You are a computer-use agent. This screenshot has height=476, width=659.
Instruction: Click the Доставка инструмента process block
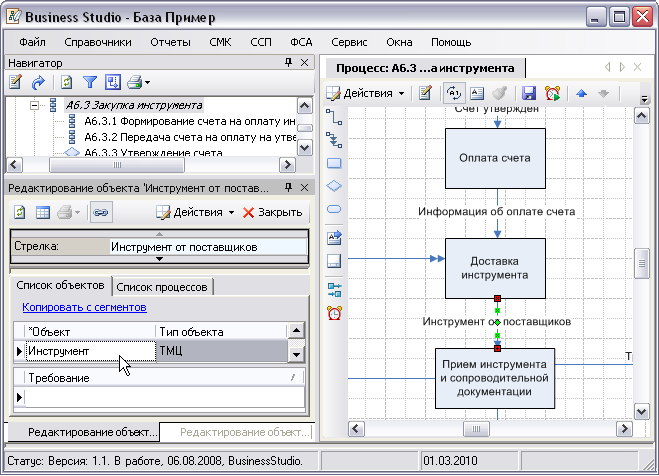[x=495, y=268]
